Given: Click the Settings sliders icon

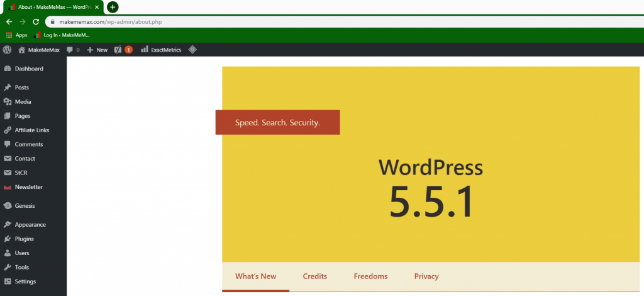Looking at the screenshot, I should pyautogui.click(x=8, y=282).
